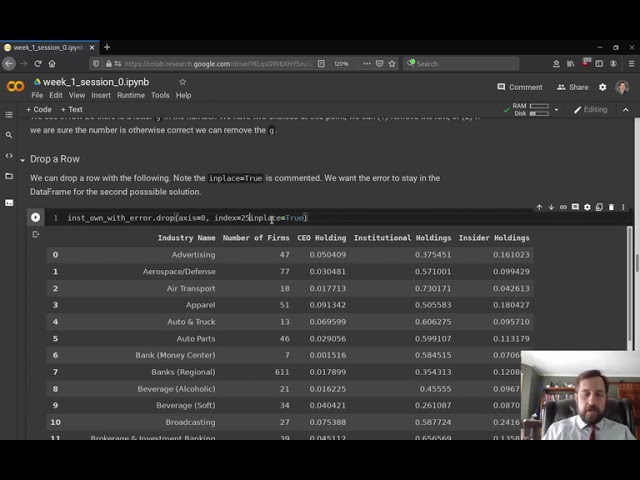Open find and replace sidebar icon
The image size is (640, 480).
[9, 135]
